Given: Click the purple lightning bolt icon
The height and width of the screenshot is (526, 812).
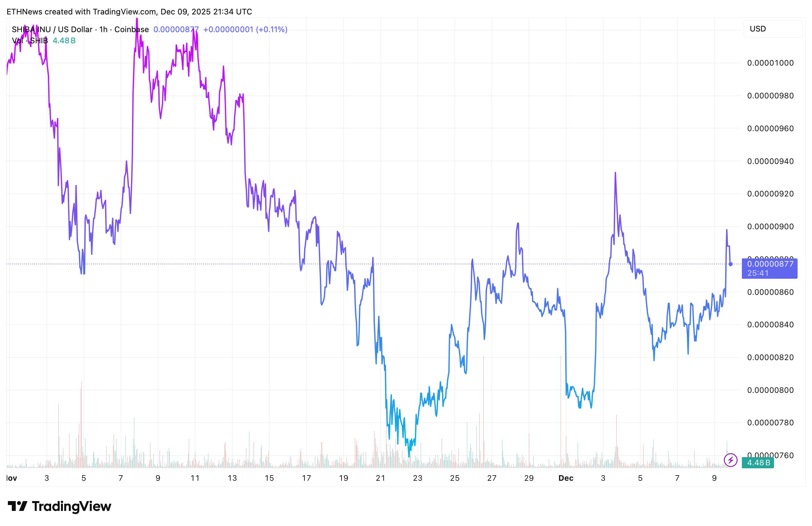Looking at the screenshot, I should pyautogui.click(x=730, y=460).
